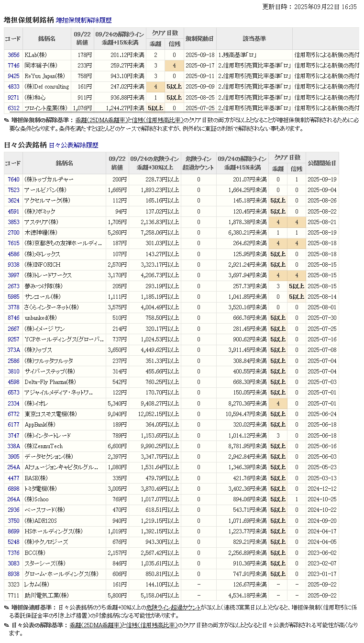The height and width of the screenshot is (643, 364).
Task: Open stock code 373A for リップス
Action: tap(13, 350)
